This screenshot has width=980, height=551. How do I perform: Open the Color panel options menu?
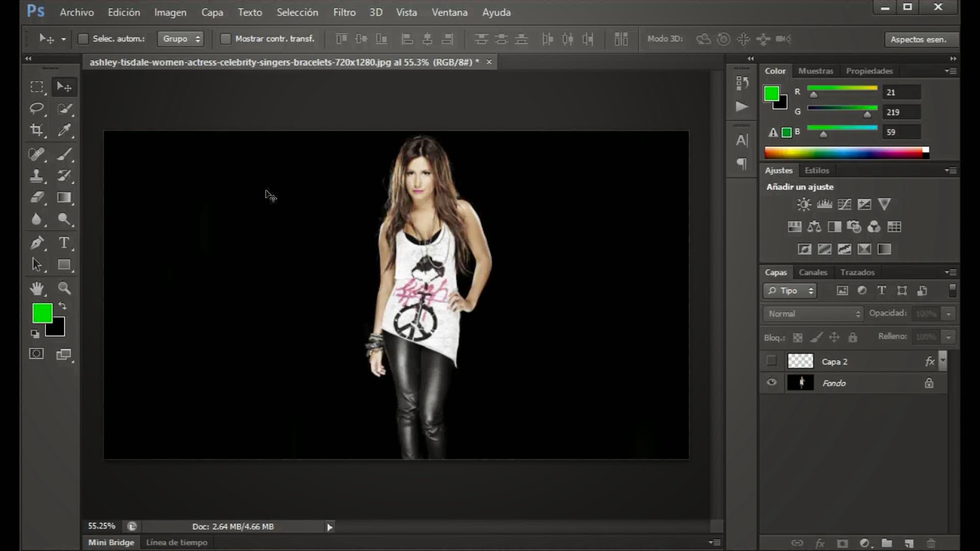click(951, 71)
